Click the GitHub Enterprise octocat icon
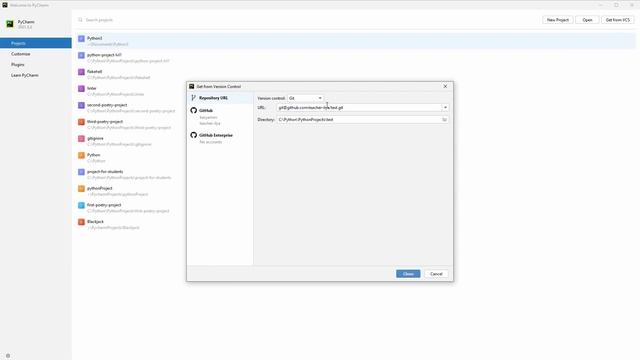This screenshot has width=640, height=360. point(193,135)
